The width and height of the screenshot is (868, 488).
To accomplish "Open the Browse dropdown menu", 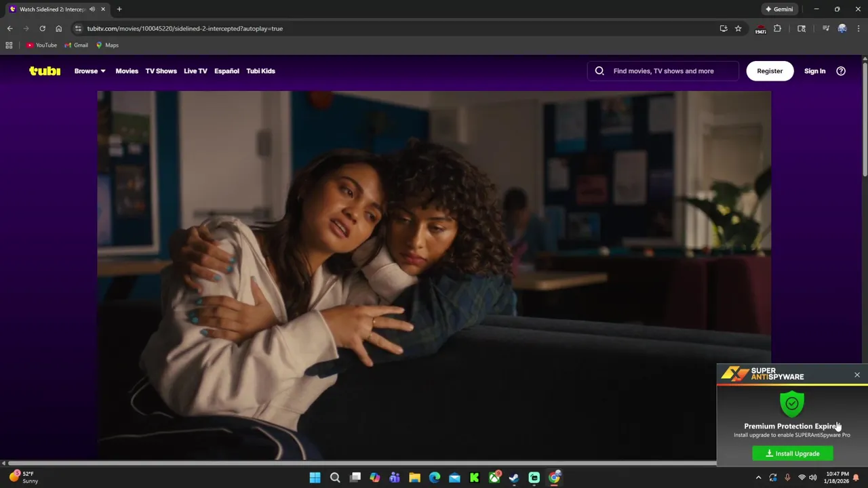I will (x=90, y=70).
